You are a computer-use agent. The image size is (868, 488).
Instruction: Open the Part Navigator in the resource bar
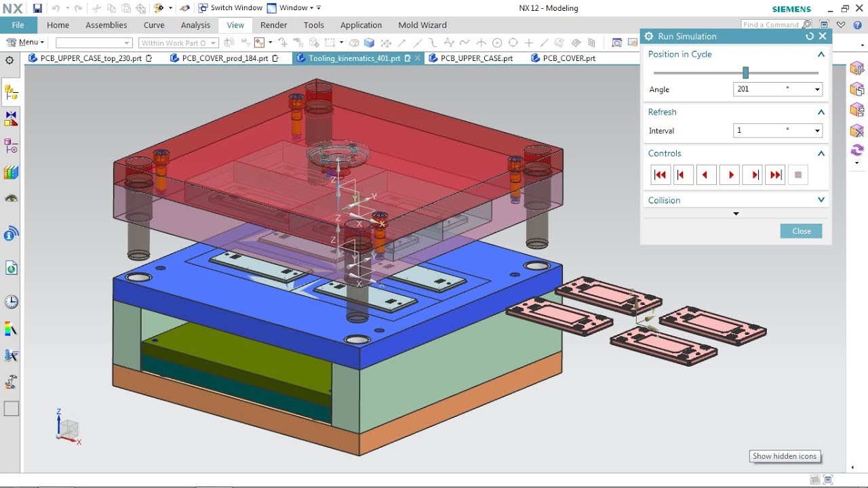tap(11, 145)
